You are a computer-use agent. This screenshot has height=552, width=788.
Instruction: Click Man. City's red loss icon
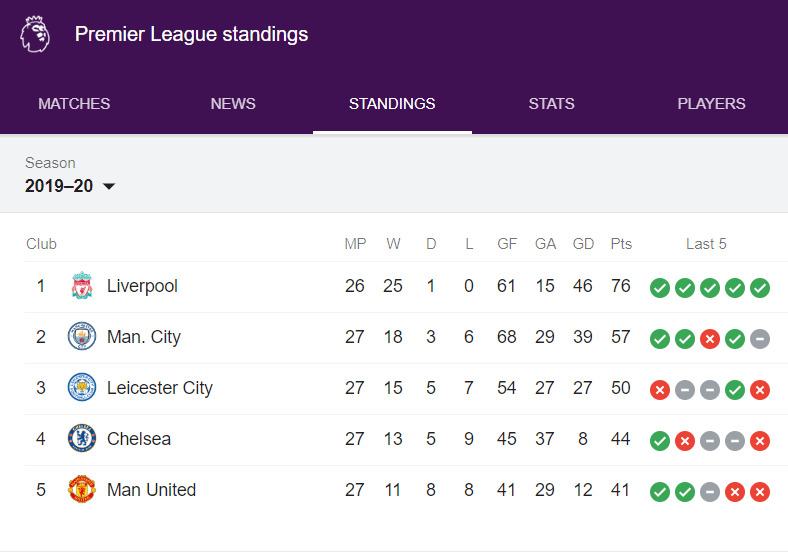pyautogui.click(x=710, y=339)
